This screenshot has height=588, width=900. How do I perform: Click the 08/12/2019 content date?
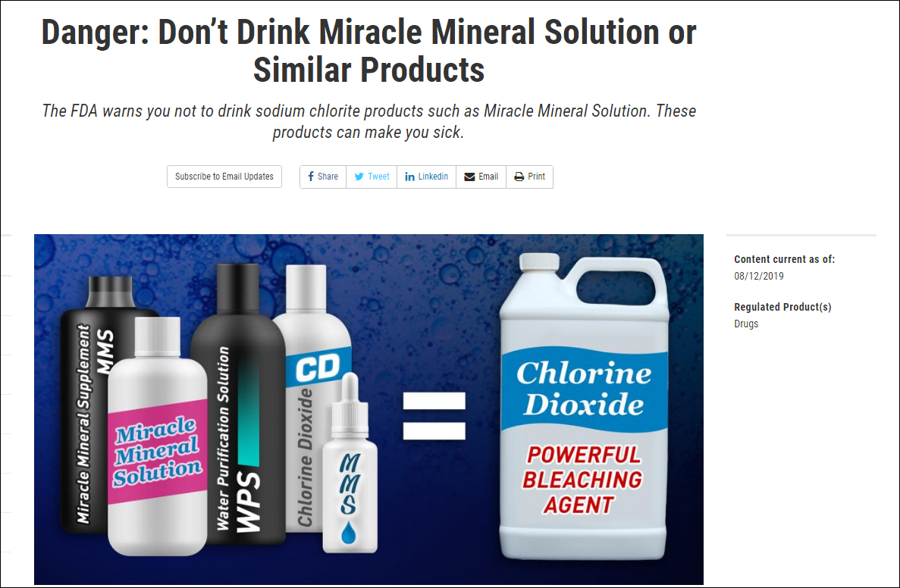759,276
